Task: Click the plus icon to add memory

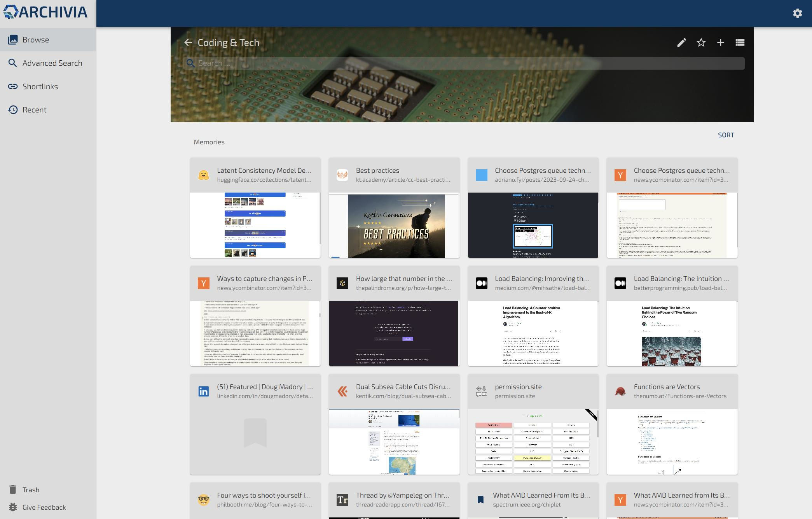Action: coord(720,42)
